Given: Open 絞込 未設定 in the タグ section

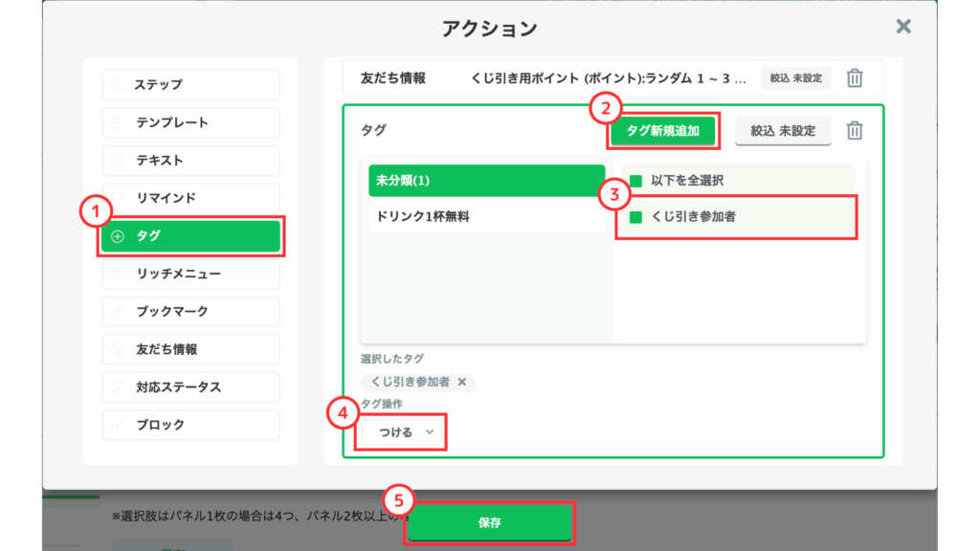Looking at the screenshot, I should tap(783, 131).
